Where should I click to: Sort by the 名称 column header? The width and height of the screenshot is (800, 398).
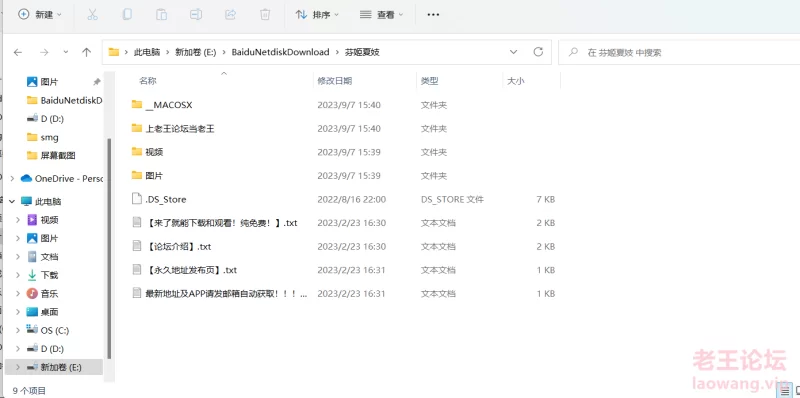pos(147,81)
